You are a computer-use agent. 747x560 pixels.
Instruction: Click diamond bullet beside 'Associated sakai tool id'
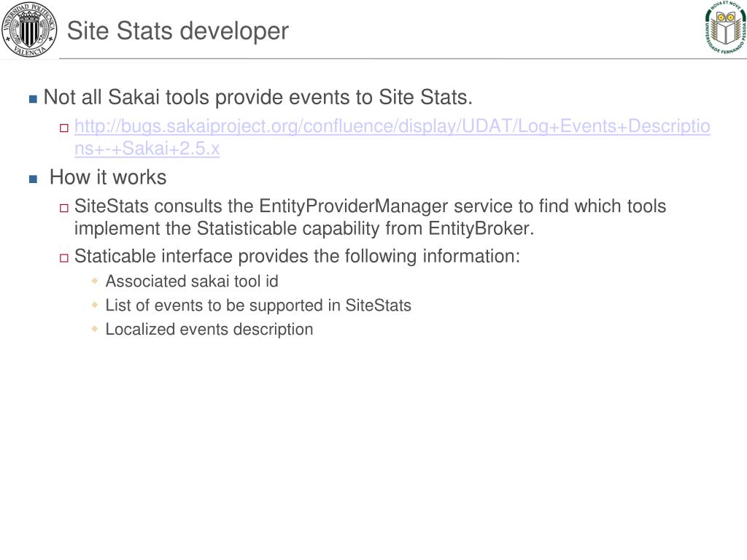95,281
